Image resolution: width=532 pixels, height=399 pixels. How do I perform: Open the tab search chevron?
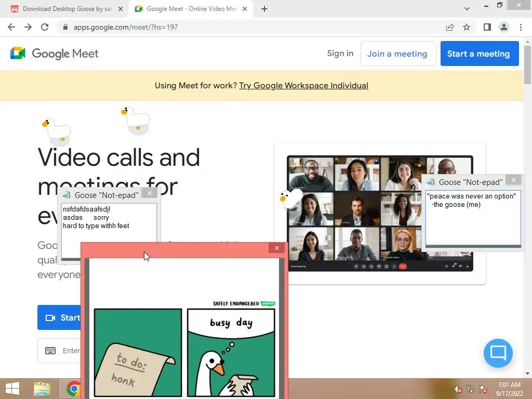pyautogui.click(x=467, y=9)
